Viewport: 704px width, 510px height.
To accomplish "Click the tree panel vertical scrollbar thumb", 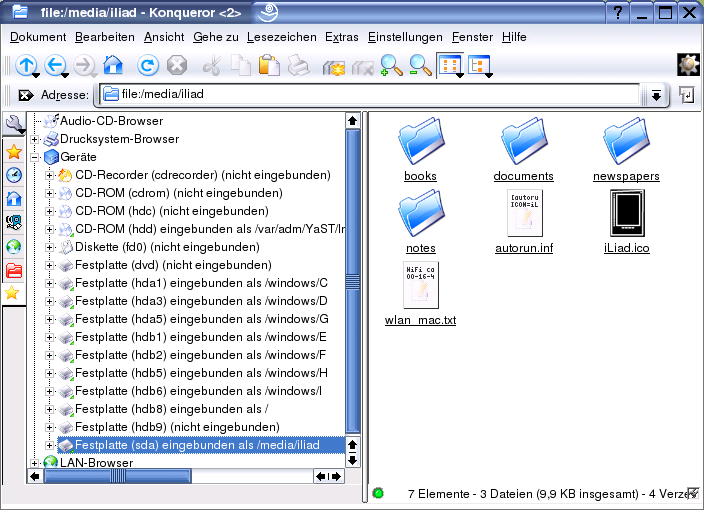I will pyautogui.click(x=353, y=281).
